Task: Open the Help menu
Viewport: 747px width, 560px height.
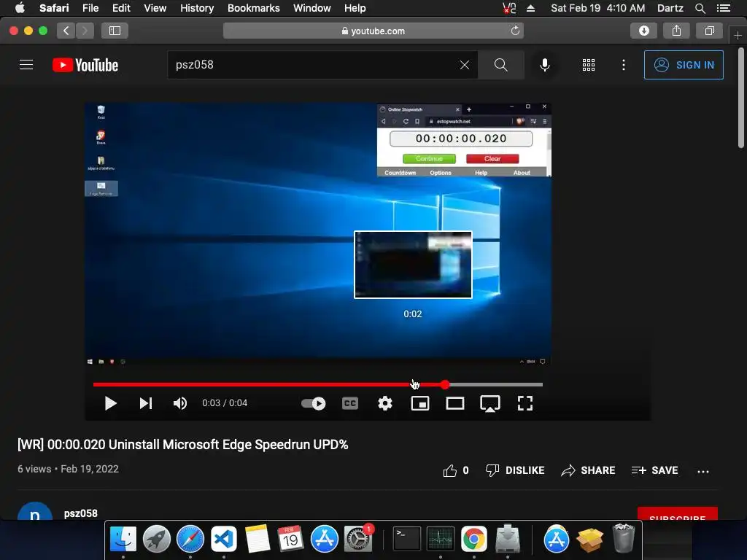Action: (355, 8)
